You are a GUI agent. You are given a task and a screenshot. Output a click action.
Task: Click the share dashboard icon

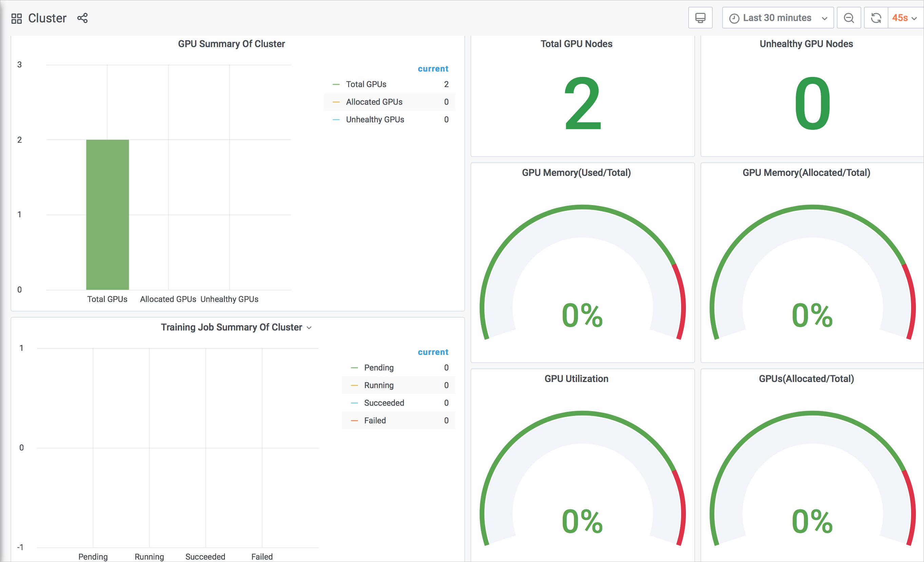coord(82,18)
